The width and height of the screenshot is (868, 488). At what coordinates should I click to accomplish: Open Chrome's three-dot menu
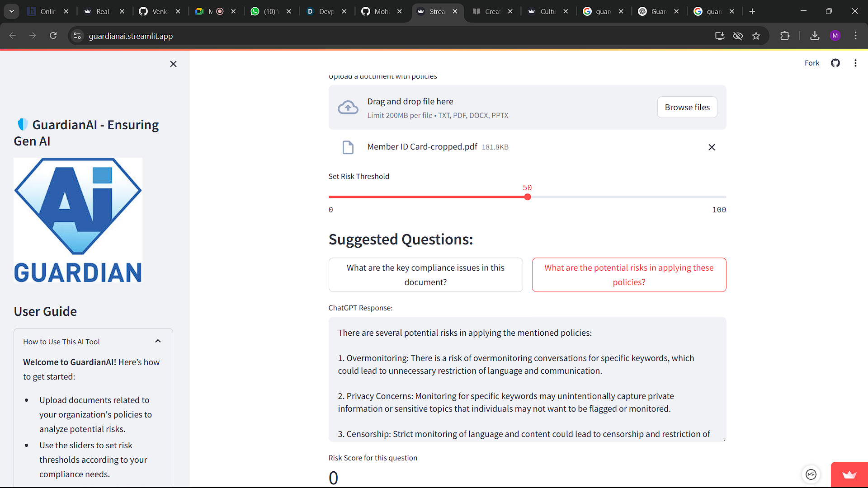pos(855,36)
